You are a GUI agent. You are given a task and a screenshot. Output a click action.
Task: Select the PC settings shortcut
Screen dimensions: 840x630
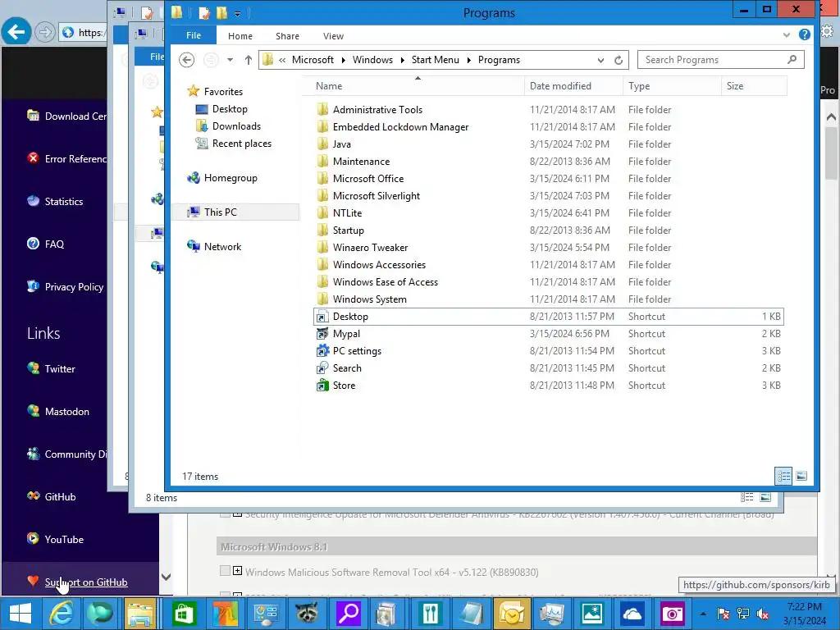pos(357,351)
